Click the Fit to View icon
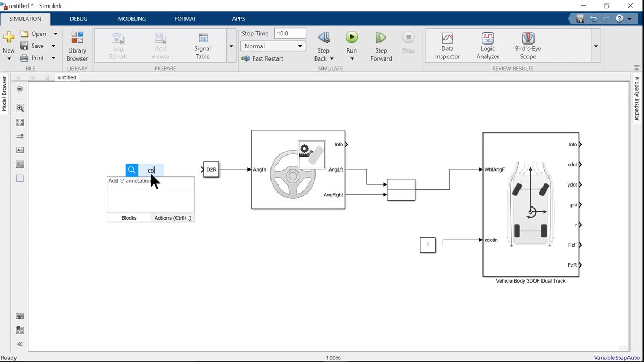Viewport: 644px width, 362px height. [x=20, y=122]
